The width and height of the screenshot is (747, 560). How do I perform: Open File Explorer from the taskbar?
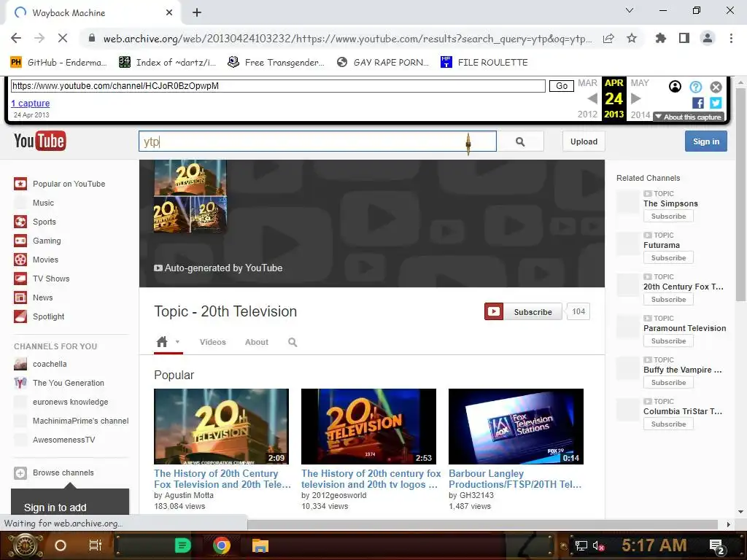click(x=260, y=545)
